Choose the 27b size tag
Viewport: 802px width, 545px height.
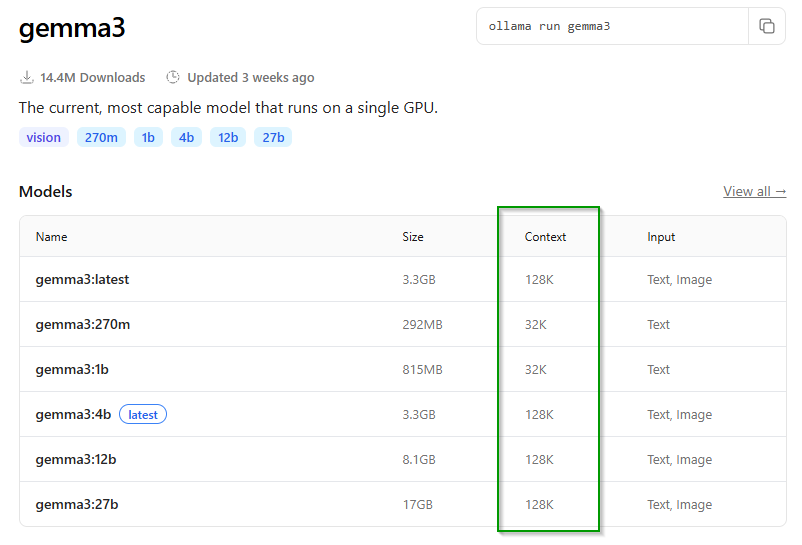[273, 137]
